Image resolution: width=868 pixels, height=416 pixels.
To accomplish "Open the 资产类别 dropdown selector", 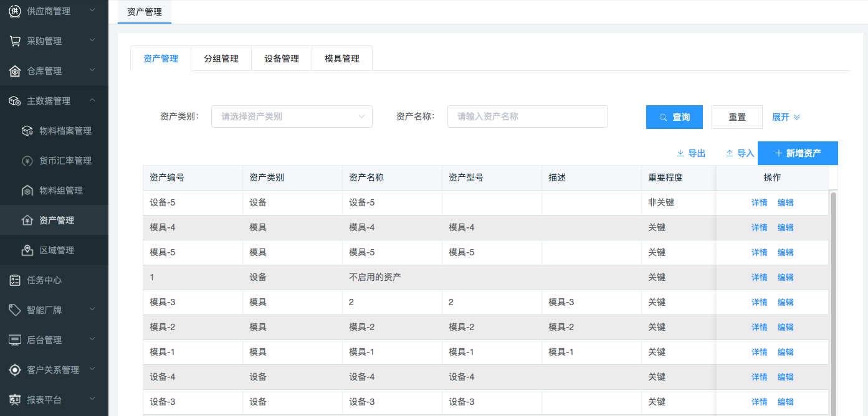I will pyautogui.click(x=292, y=116).
